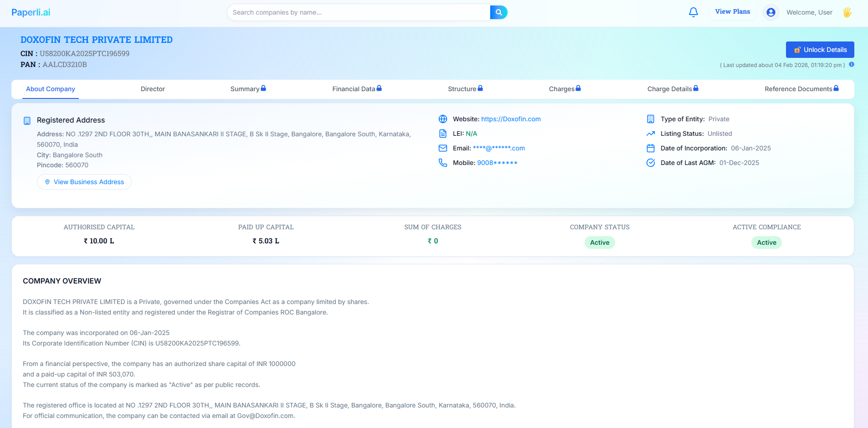The width and height of the screenshot is (868, 428).
Task: Click the globe icon next to Website
Action: coord(443,119)
